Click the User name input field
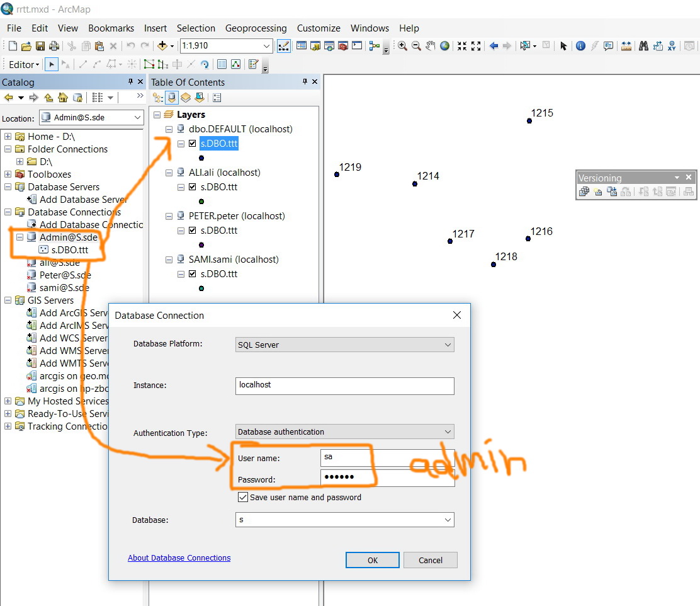This screenshot has width=700, height=606. pyautogui.click(x=388, y=457)
